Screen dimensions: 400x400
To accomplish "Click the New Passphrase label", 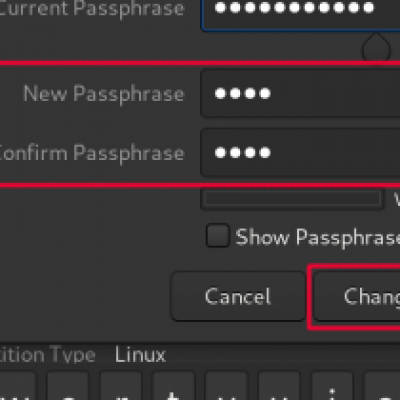I will [104, 94].
